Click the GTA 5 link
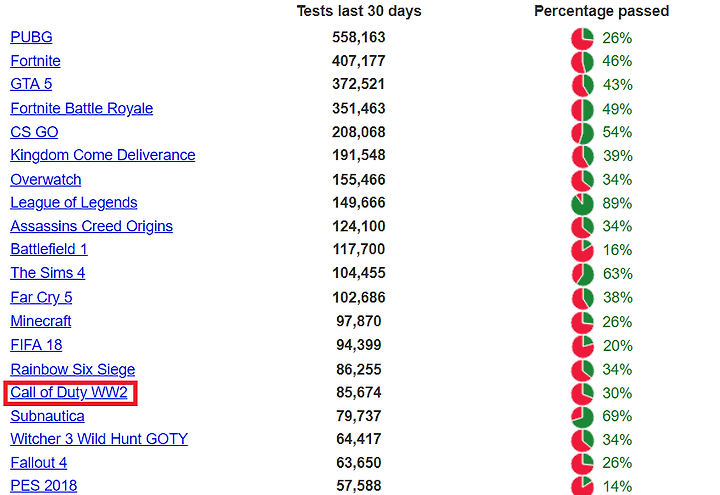This screenshot has width=720, height=495. (x=31, y=84)
